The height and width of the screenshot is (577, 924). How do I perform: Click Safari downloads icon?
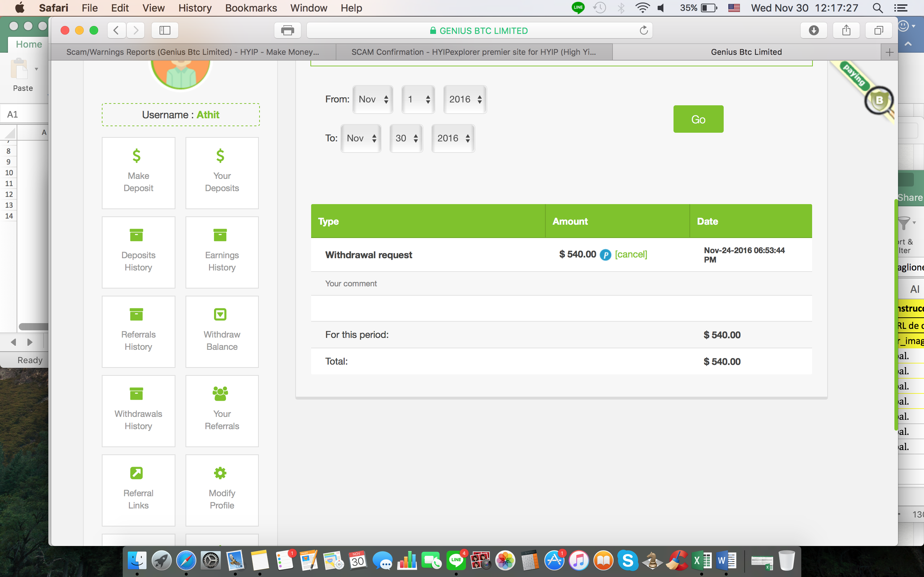coord(814,31)
